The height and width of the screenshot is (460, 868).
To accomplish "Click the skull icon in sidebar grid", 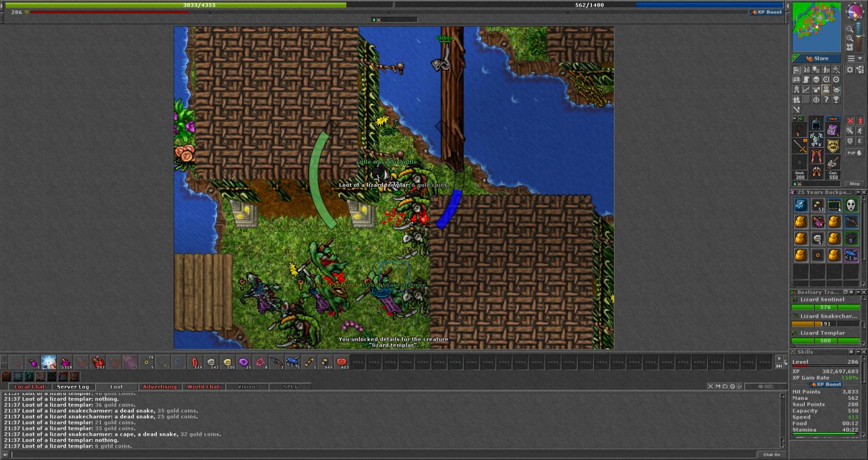I will pos(816,79).
